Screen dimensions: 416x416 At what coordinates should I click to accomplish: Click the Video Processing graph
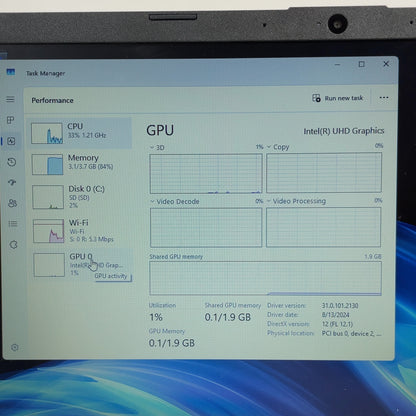coord(323,227)
